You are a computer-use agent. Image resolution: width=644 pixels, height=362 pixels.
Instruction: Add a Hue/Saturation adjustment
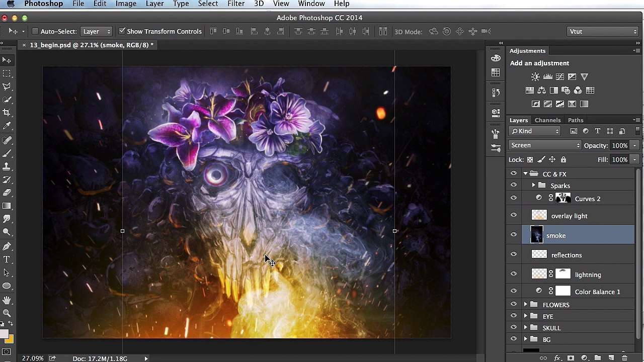[x=529, y=90]
